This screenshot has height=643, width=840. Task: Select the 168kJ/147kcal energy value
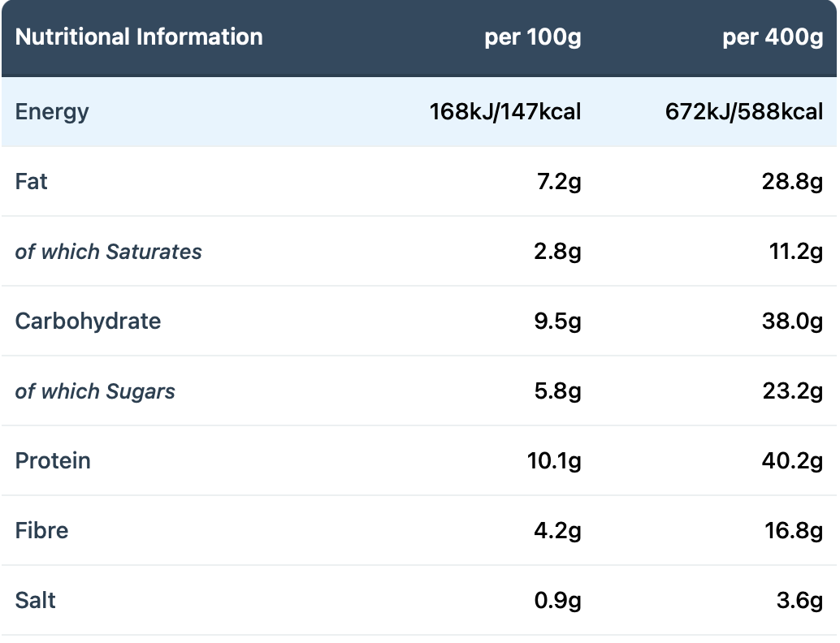505,112
